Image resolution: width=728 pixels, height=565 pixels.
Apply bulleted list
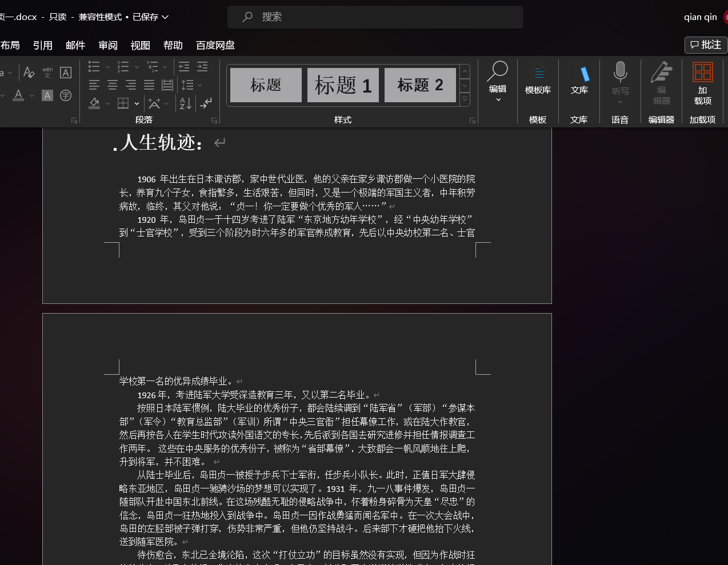coord(94,67)
